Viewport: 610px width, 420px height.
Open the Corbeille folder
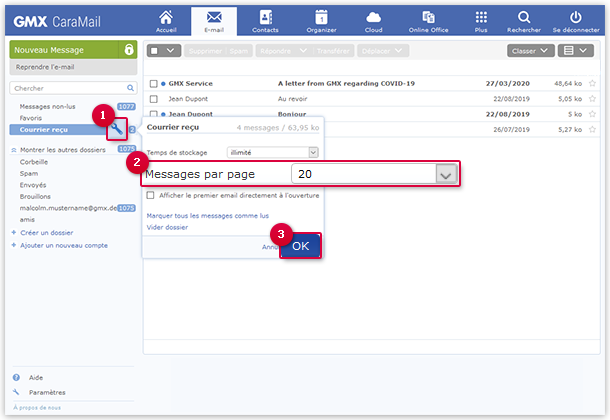point(34,162)
